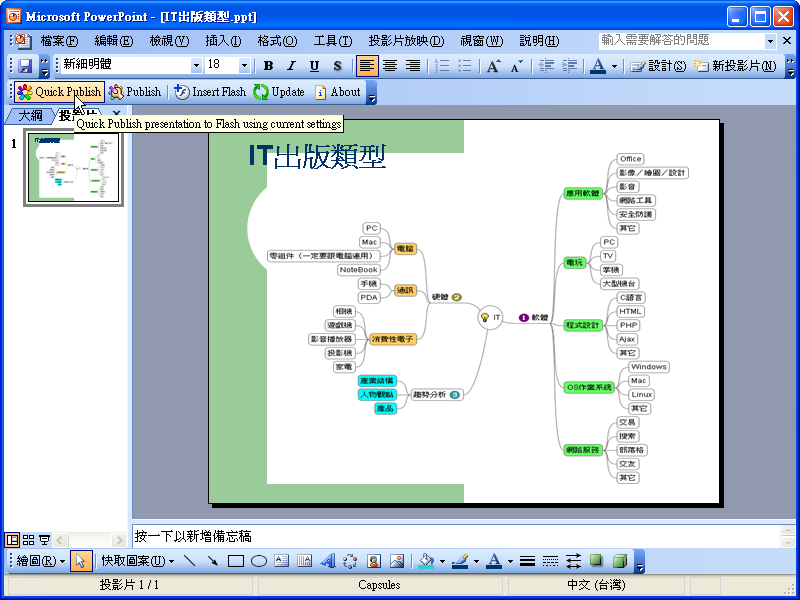Decrease the indent level
This screenshot has height=600, width=800.
[x=546, y=66]
